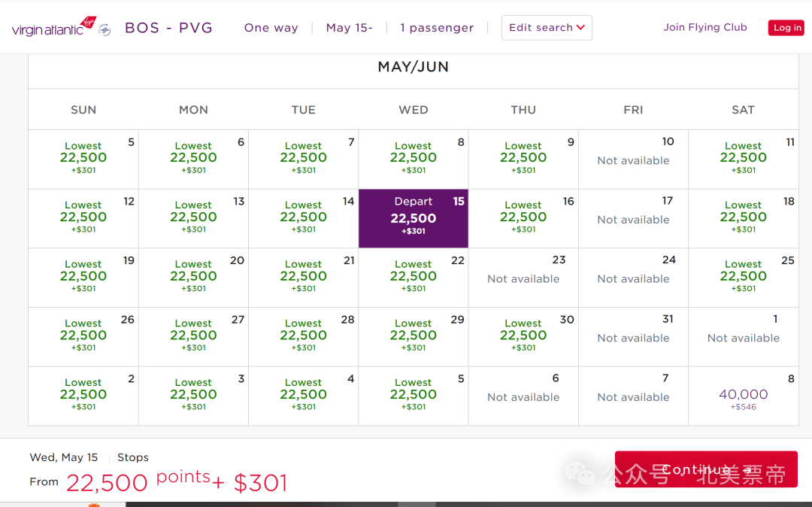Pick the Thursday May 16 lowest fare

pos(523,218)
